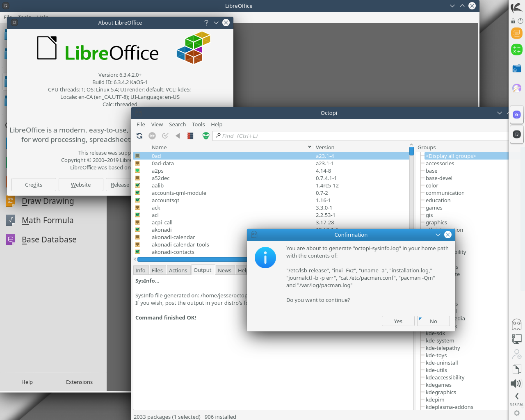The height and width of the screenshot is (420, 525).
Task: Click the package status icon for a52dec
Action: pyautogui.click(x=137, y=178)
